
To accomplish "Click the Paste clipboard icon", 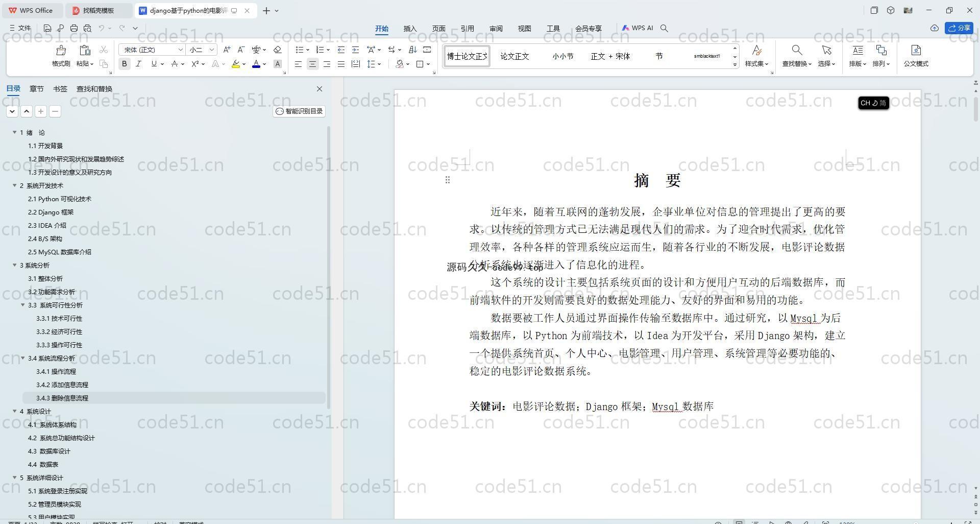I will [x=85, y=51].
